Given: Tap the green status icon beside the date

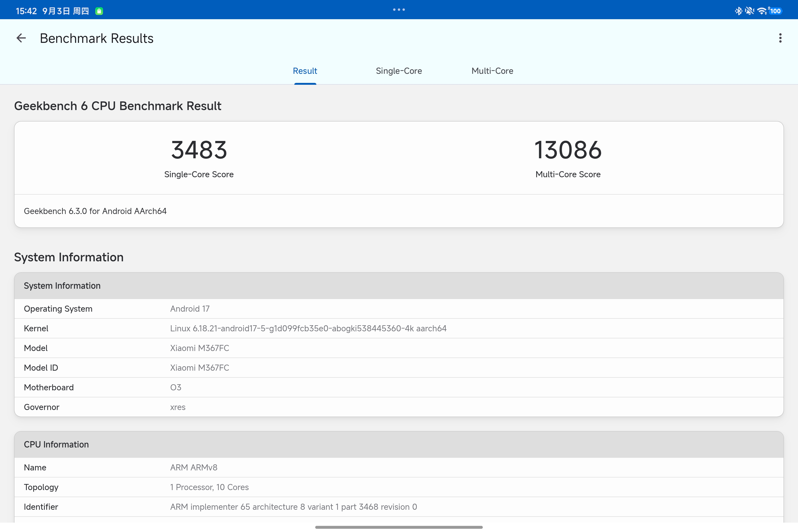Looking at the screenshot, I should (99, 11).
